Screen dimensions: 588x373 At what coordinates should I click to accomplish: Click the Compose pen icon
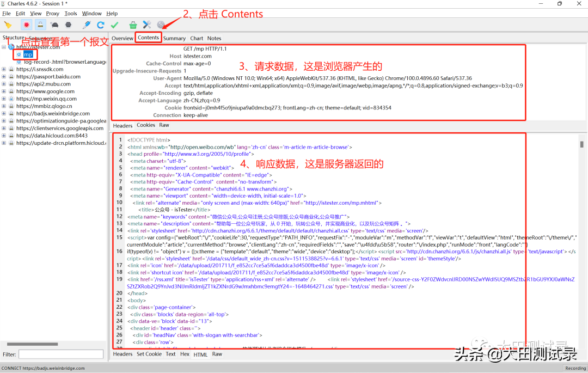click(x=86, y=25)
